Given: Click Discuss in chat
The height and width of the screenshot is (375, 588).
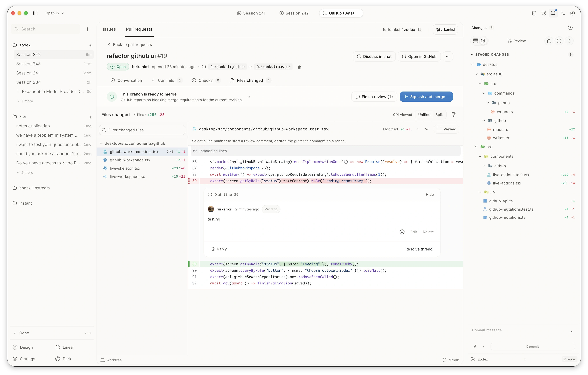Looking at the screenshot, I should 374,56.
